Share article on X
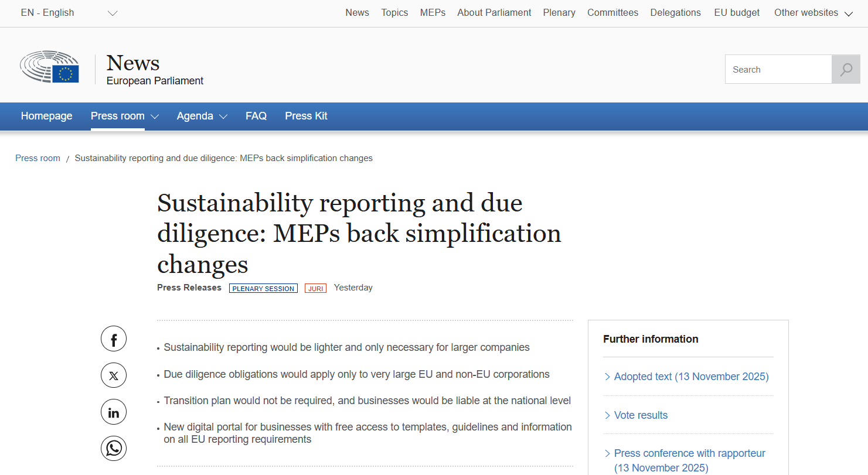 tap(114, 375)
